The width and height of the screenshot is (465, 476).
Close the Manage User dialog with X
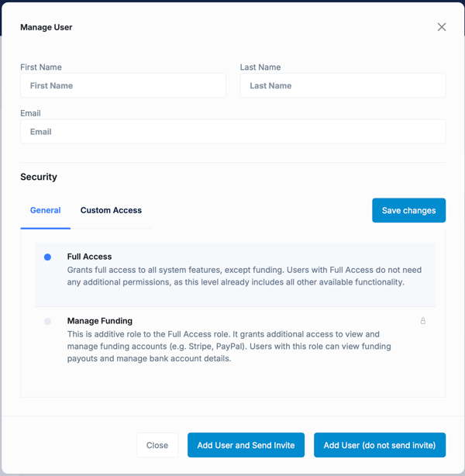pyautogui.click(x=441, y=27)
